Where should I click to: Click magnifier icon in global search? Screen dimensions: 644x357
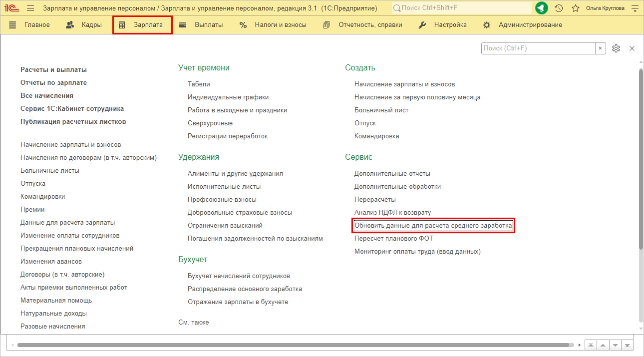tap(397, 8)
